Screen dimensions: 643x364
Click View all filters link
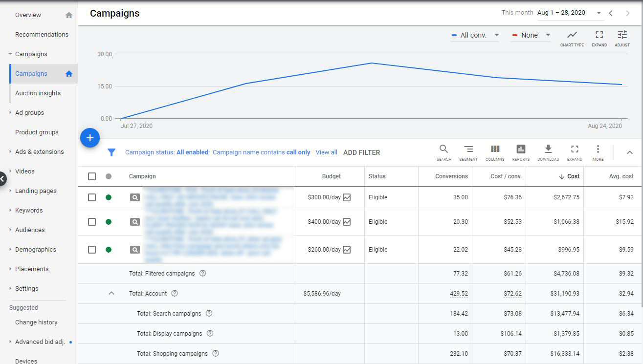coord(326,152)
